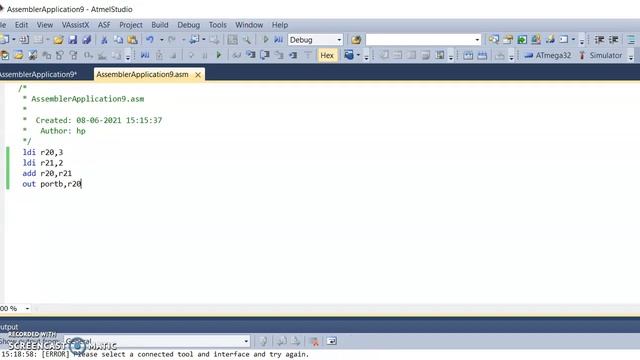This screenshot has height=360, width=640.
Task: Click the Cut scissors icon
Action: (x=104, y=40)
